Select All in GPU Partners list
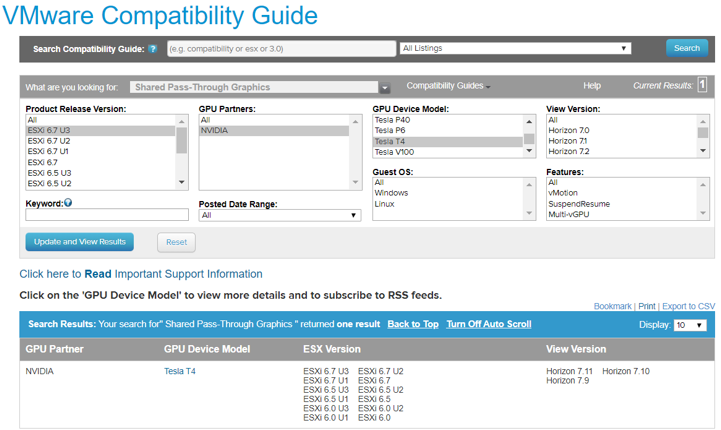Image resolution: width=721 pixels, height=430 pixels. pos(274,120)
